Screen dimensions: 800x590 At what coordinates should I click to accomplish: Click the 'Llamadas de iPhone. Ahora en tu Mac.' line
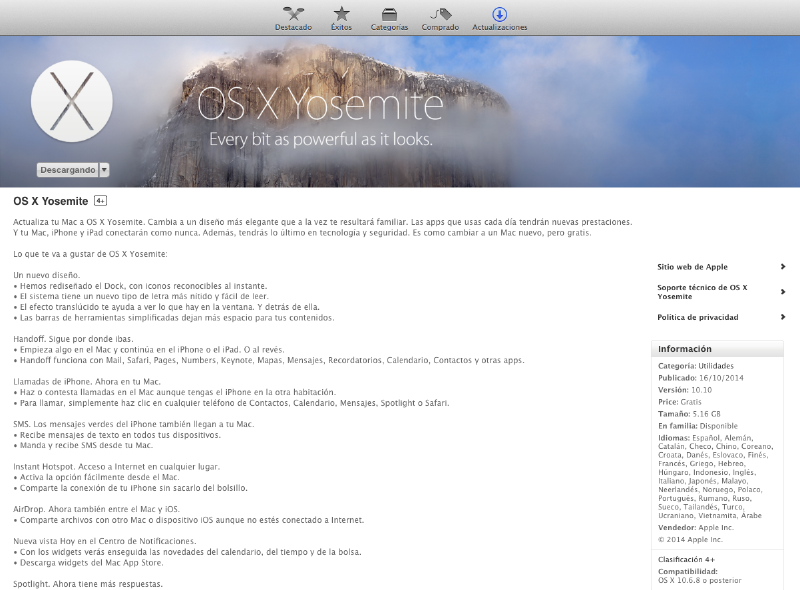(87, 381)
